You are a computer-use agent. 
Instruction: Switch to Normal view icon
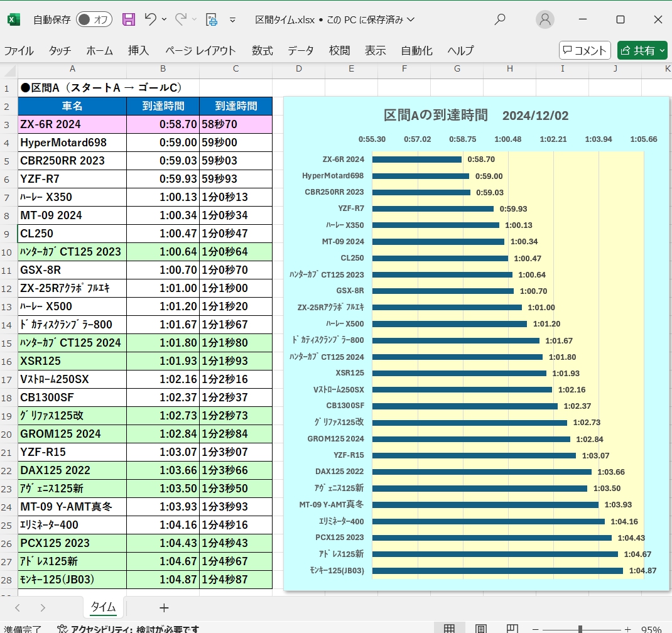[449, 629]
